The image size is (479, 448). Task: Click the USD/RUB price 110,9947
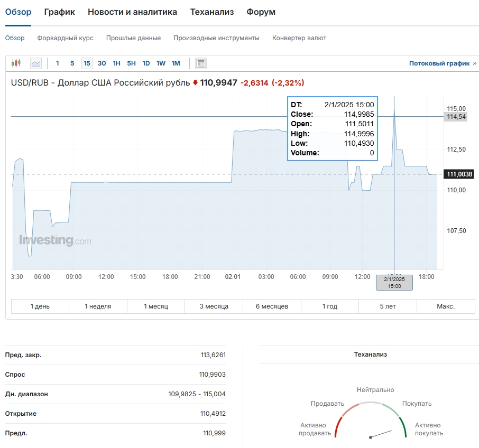coord(218,83)
